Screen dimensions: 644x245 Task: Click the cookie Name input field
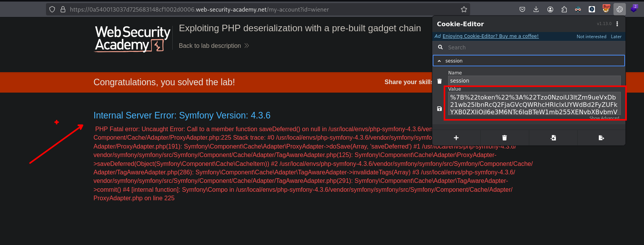pos(534,81)
